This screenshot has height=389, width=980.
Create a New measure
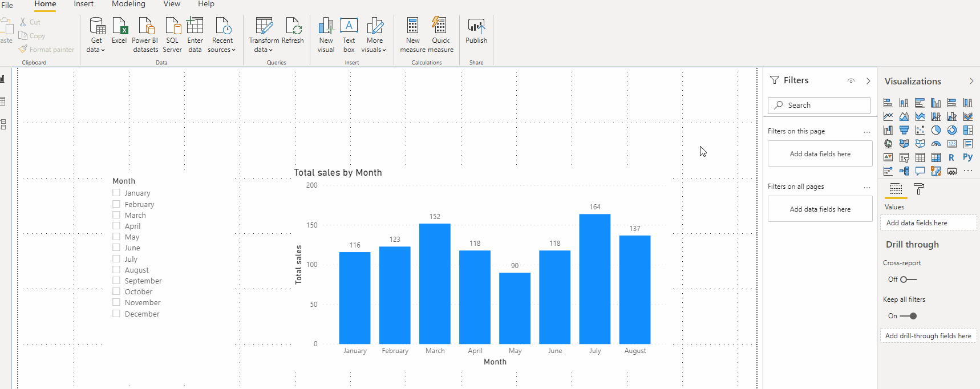coord(413,35)
